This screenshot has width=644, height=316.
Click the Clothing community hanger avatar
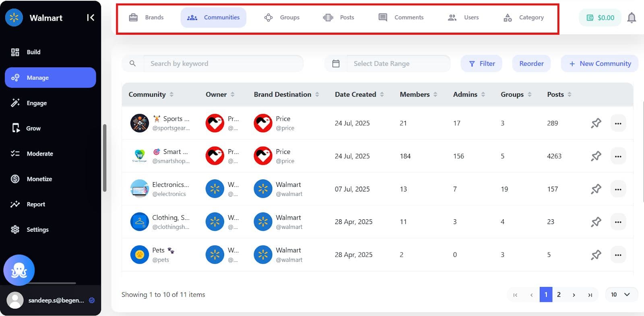point(140,222)
